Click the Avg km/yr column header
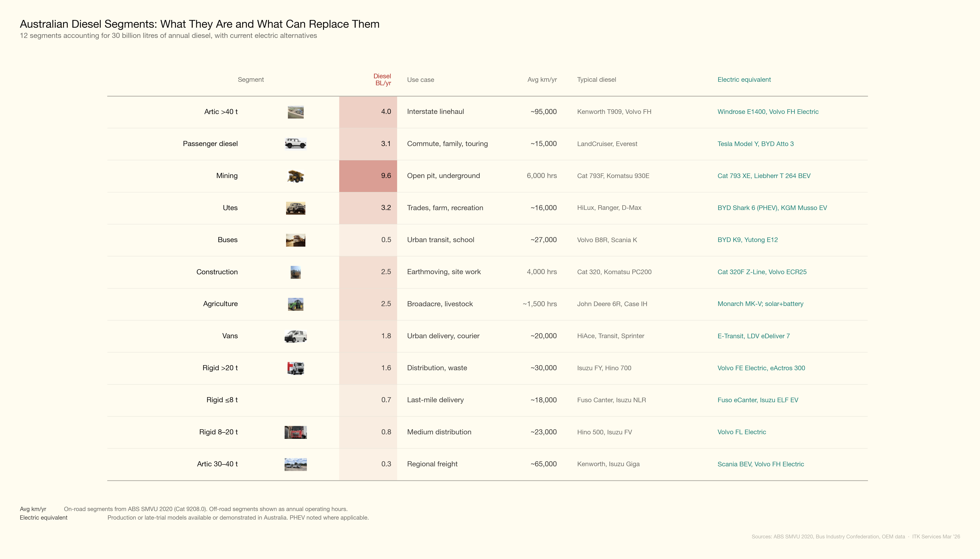980x559 pixels. click(542, 79)
